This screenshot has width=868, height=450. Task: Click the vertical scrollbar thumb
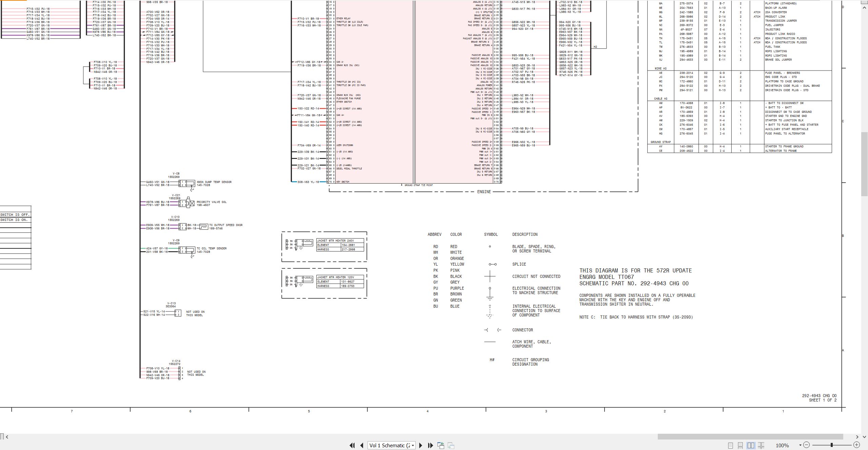click(x=865, y=164)
